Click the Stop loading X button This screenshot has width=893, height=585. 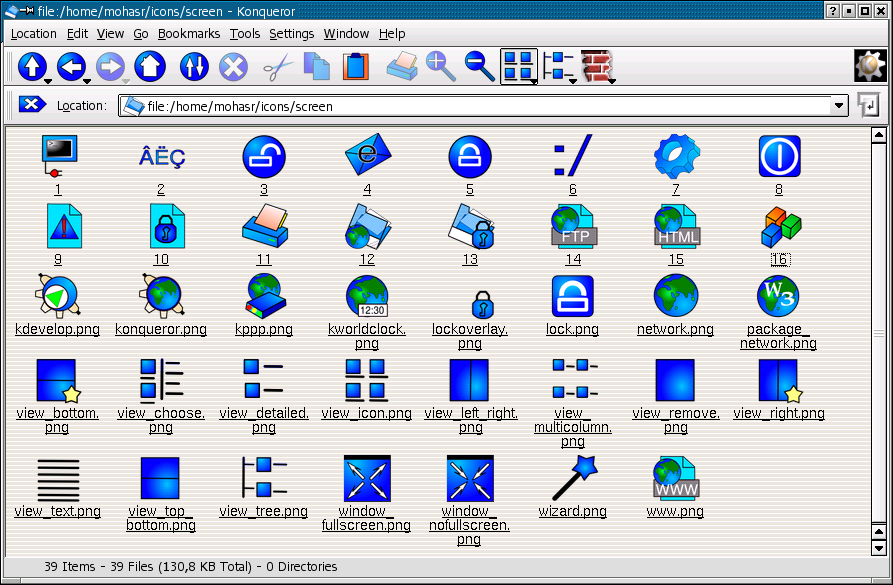click(x=234, y=67)
